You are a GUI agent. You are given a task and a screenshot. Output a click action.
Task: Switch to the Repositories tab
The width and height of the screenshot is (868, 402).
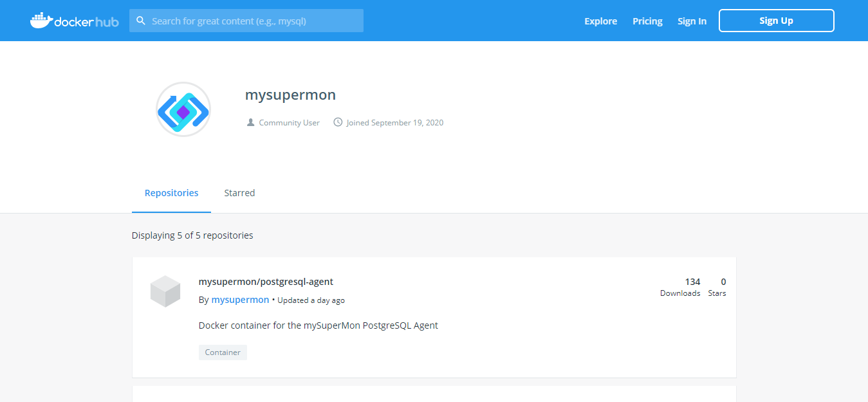tap(171, 193)
